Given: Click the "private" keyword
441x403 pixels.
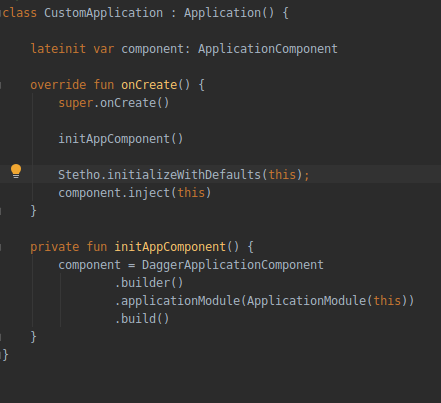Looking at the screenshot, I should click(x=55, y=247).
